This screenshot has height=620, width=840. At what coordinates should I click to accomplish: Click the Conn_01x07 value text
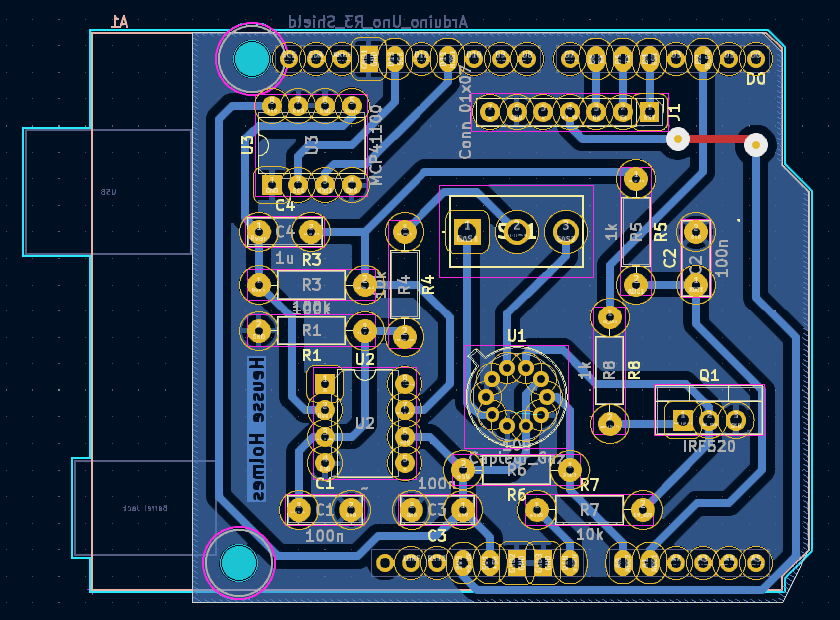tap(465, 112)
